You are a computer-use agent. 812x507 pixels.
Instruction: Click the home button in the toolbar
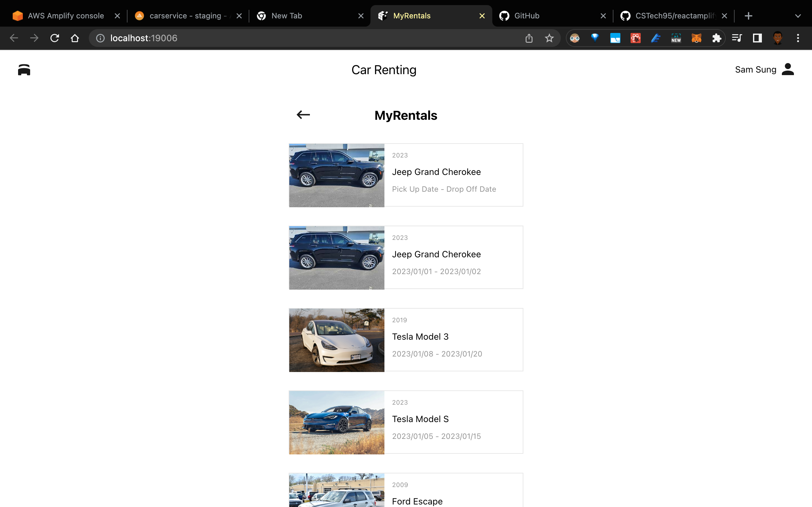pyautogui.click(x=75, y=38)
